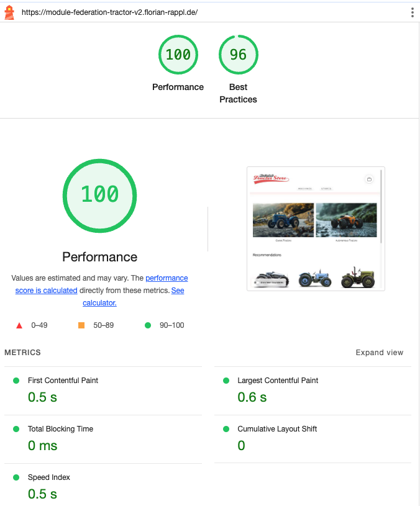The height and width of the screenshot is (506, 420).
Task: Jump to Best Practices score gauge
Action: (x=238, y=70)
